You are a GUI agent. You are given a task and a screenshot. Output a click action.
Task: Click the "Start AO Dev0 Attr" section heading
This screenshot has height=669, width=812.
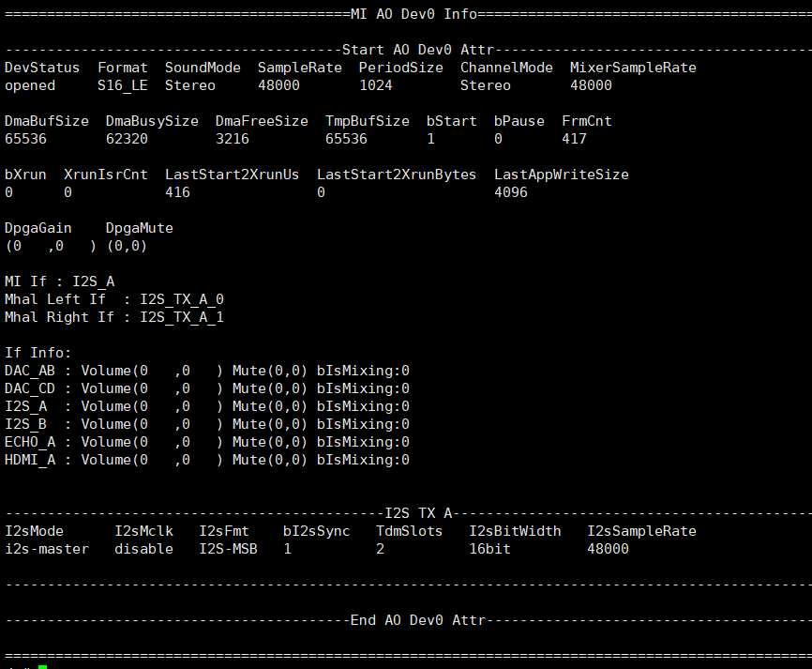click(418, 50)
